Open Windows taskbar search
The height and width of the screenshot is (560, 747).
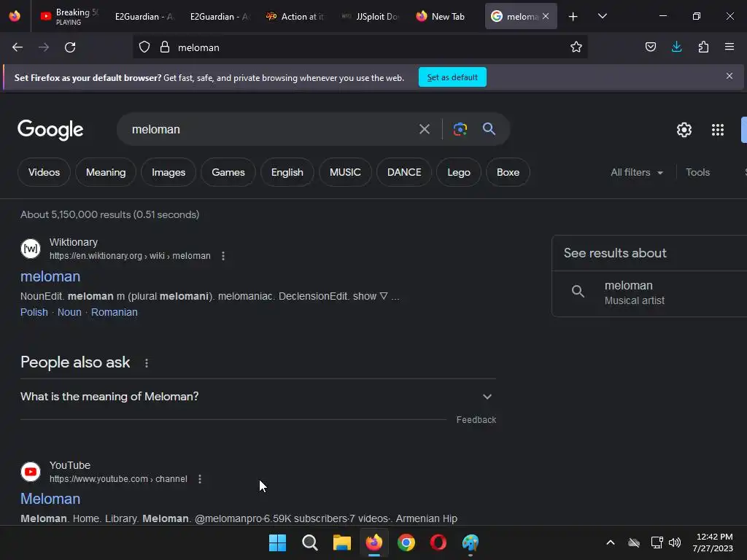click(309, 542)
